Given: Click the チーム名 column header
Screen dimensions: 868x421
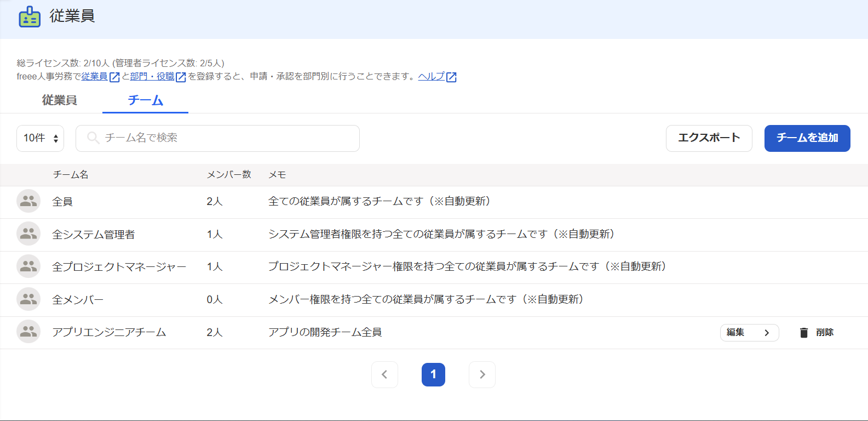Looking at the screenshot, I should click(x=71, y=175).
